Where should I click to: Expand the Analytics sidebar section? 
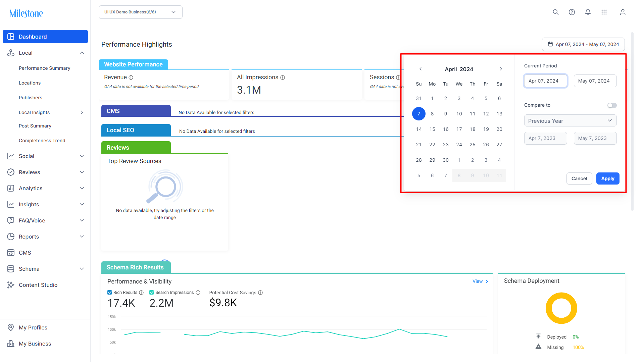click(45, 188)
